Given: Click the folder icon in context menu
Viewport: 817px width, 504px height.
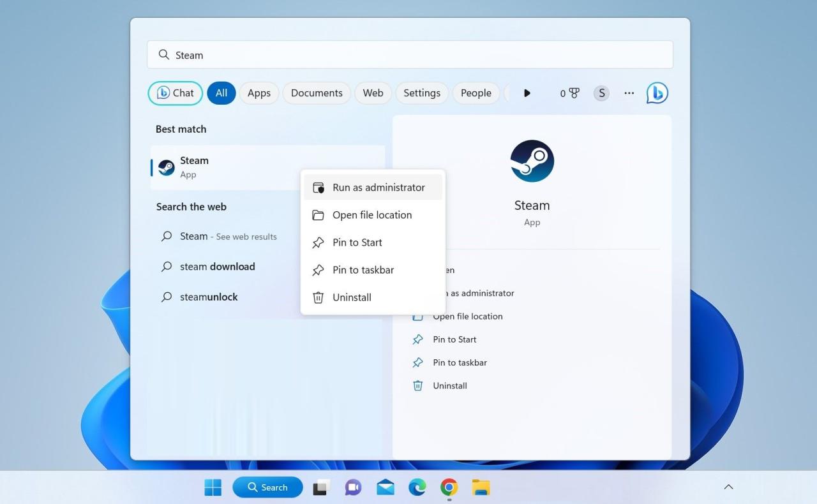Looking at the screenshot, I should [x=318, y=215].
